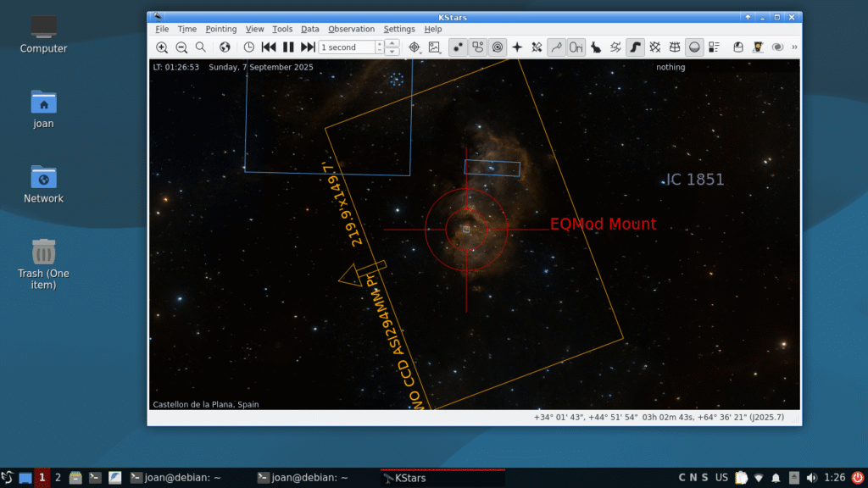Expand the toolbar overflow chevron
This screenshot has width=868, height=488.
tap(794, 47)
